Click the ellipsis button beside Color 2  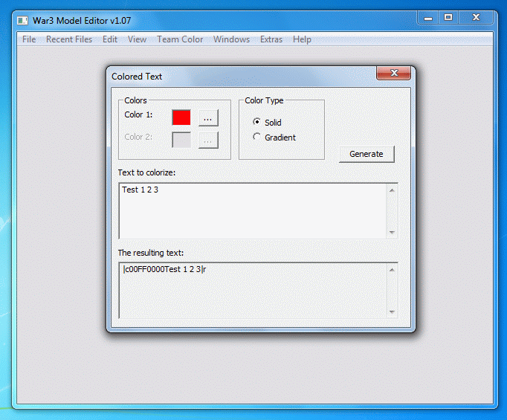[208, 140]
